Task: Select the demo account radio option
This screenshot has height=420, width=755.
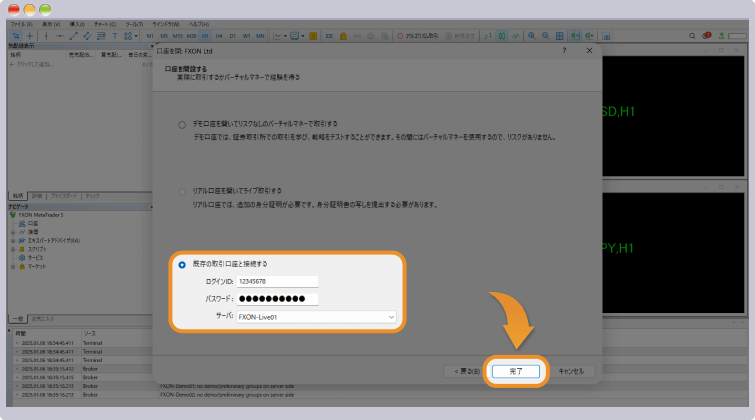Action: click(x=182, y=125)
